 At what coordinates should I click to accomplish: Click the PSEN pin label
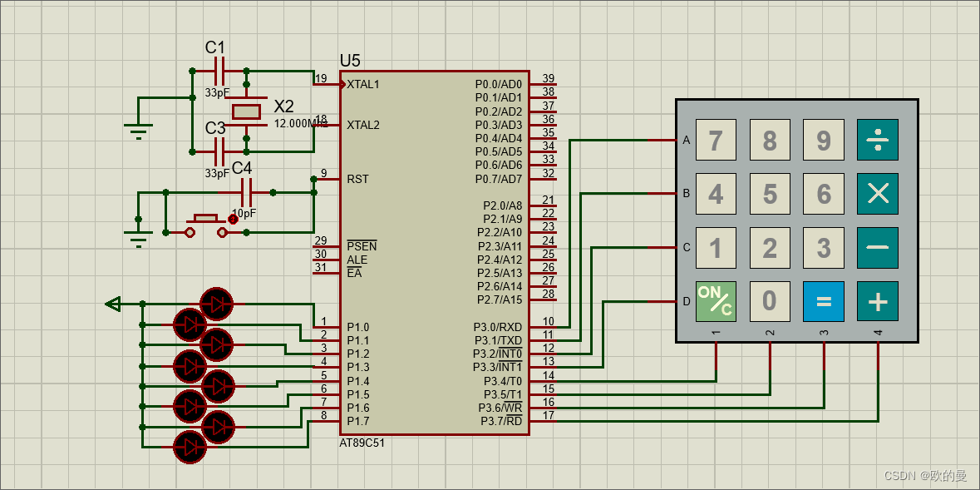coord(362,246)
